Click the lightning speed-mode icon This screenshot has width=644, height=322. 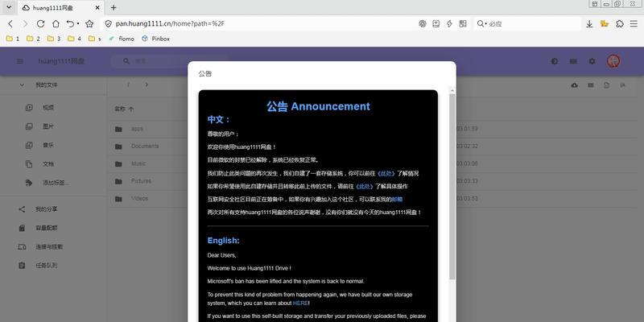click(x=449, y=24)
